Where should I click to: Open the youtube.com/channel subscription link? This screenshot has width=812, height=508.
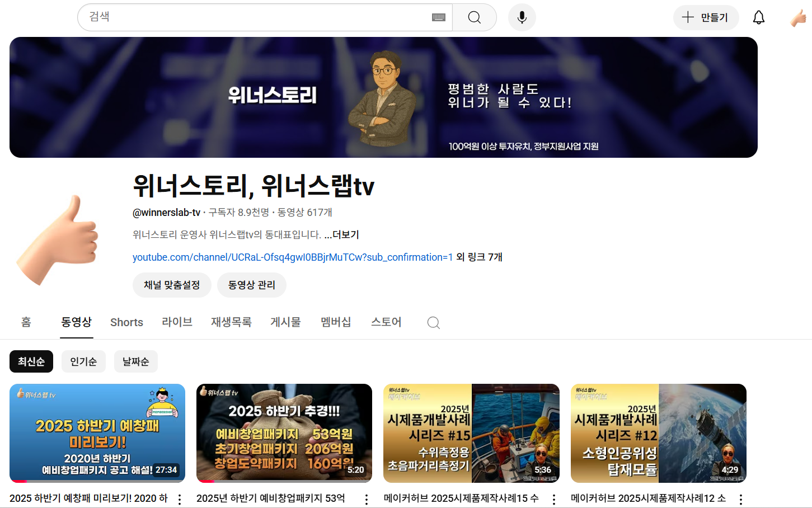(293, 257)
